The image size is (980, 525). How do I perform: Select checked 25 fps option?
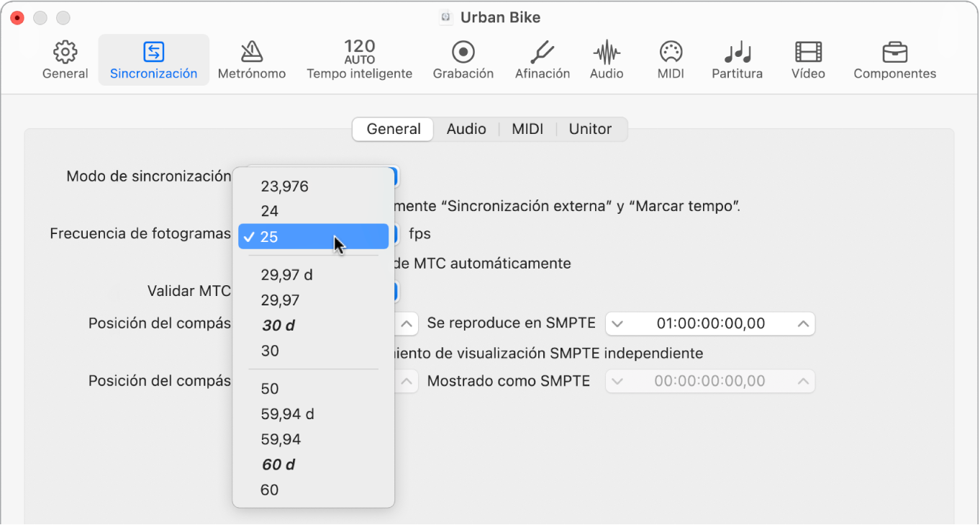[x=314, y=237]
